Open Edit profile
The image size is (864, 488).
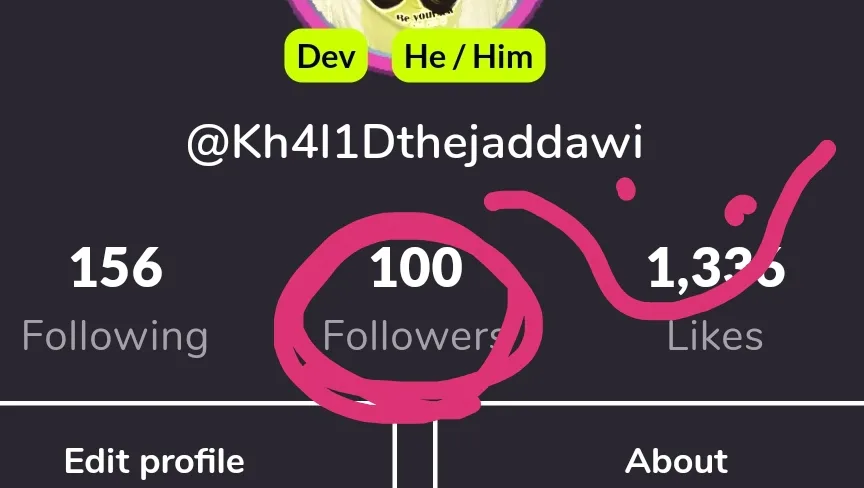point(154,461)
